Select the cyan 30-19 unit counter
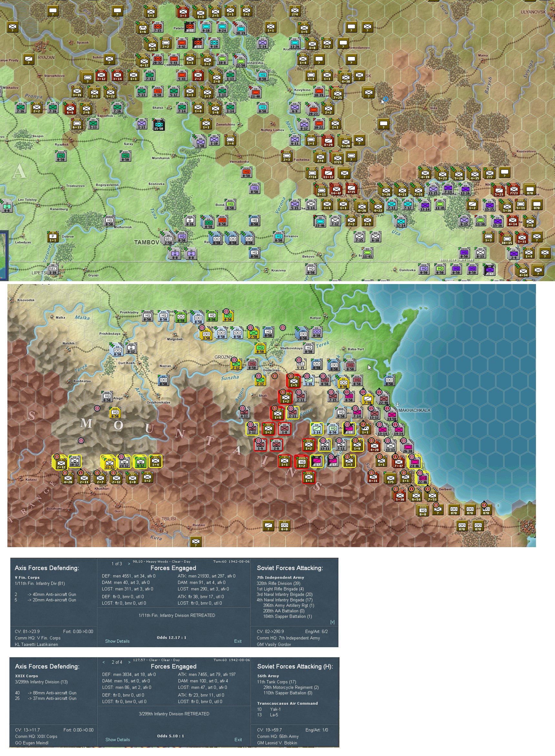 (240, 29)
